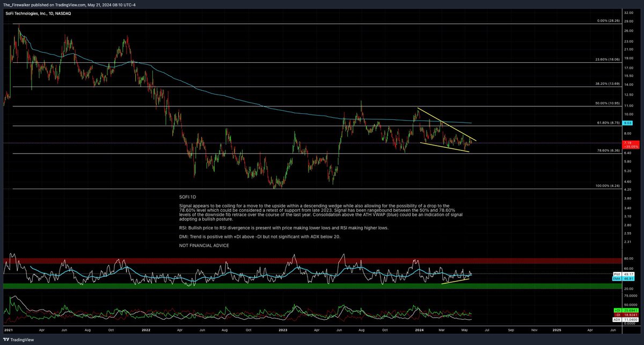
Task: Click the 15.50 price axis label
Action: 630,76
